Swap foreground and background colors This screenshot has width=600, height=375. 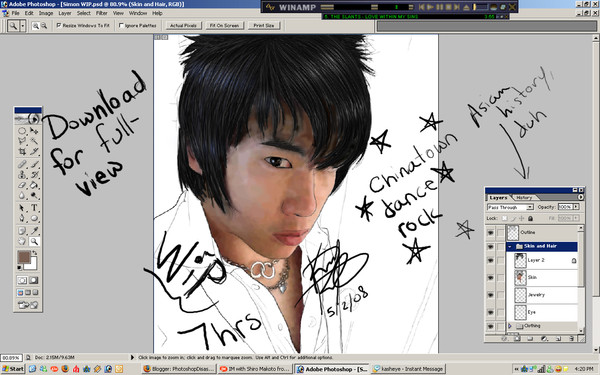[34, 253]
